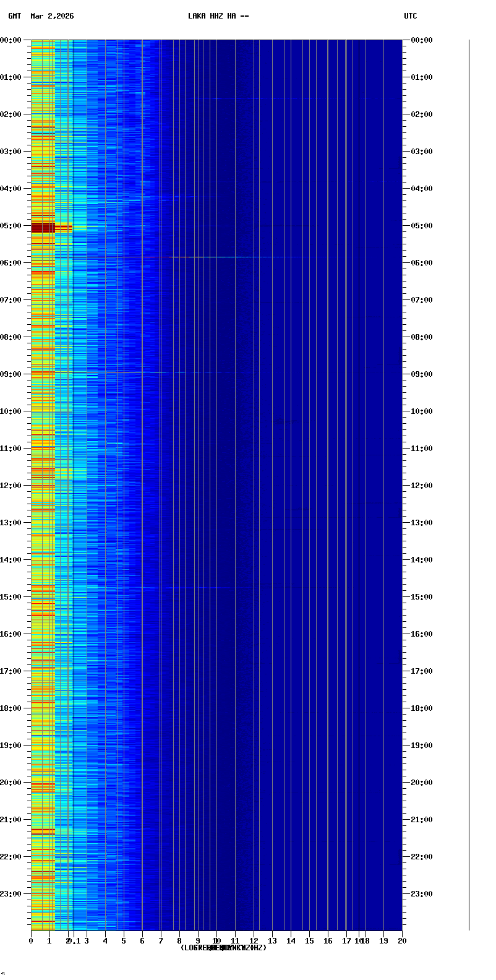Click the 20 Hz tick label on frequency axis
This screenshot has height=980, width=496.
(x=402, y=941)
